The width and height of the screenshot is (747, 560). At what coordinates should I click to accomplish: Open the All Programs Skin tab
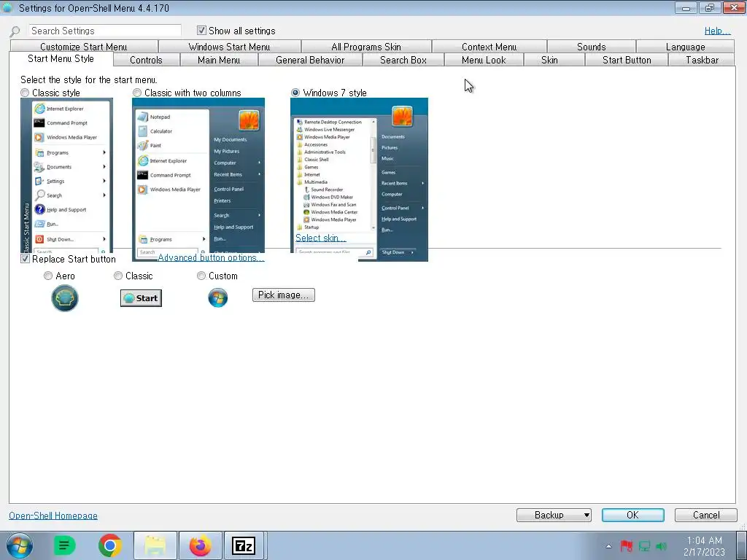366,47
